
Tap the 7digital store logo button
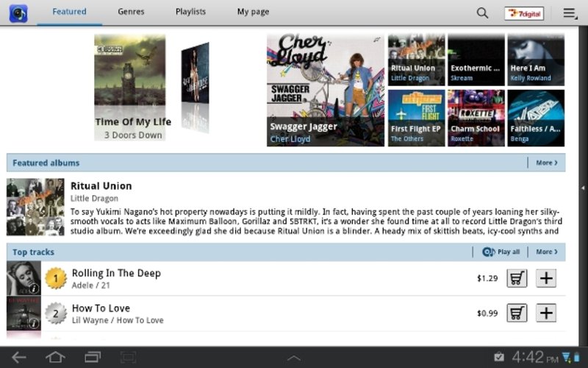click(x=524, y=13)
